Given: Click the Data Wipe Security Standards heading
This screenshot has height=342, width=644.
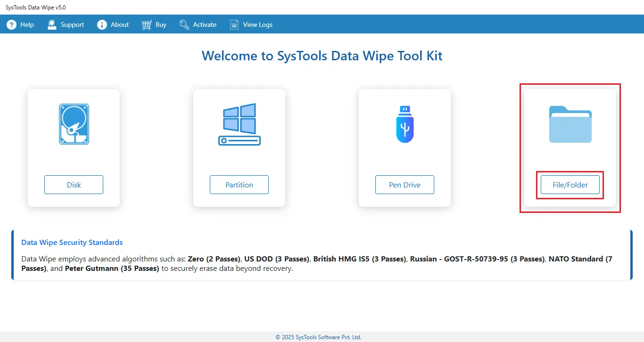Looking at the screenshot, I should (x=72, y=243).
